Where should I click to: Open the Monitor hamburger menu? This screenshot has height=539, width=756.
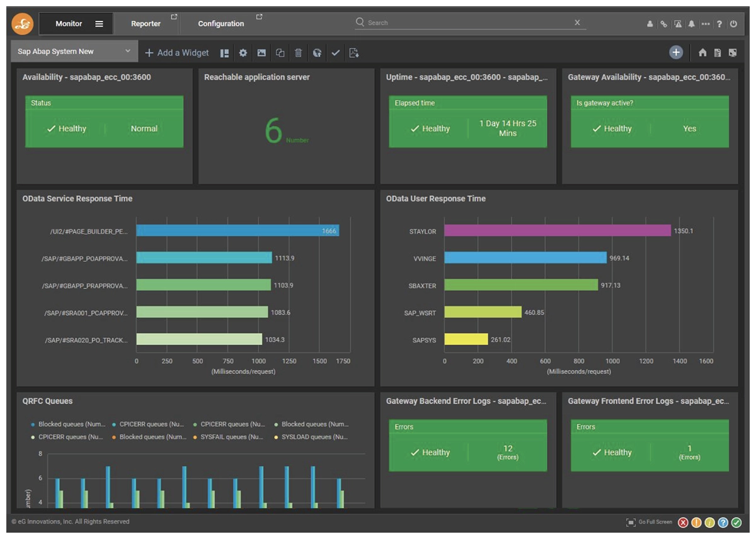pyautogui.click(x=99, y=24)
